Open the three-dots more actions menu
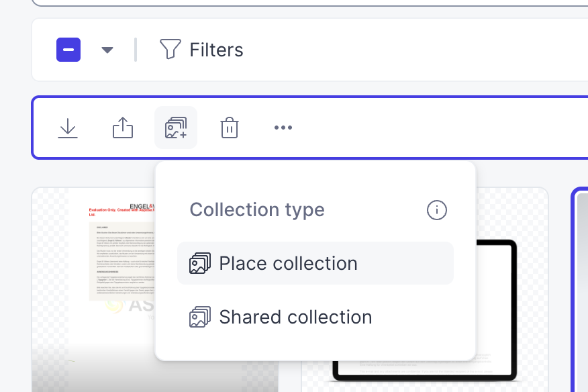Image resolution: width=588 pixels, height=392 pixels. point(283,128)
